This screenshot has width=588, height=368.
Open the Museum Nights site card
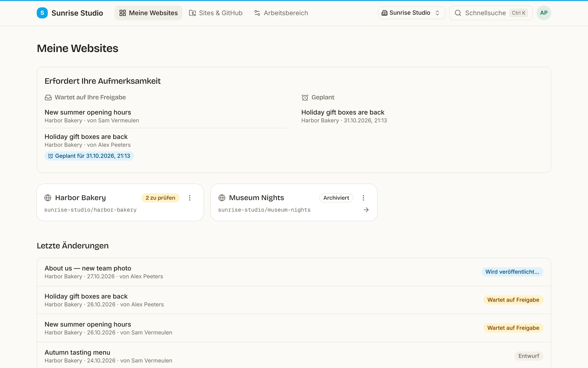pos(294,202)
